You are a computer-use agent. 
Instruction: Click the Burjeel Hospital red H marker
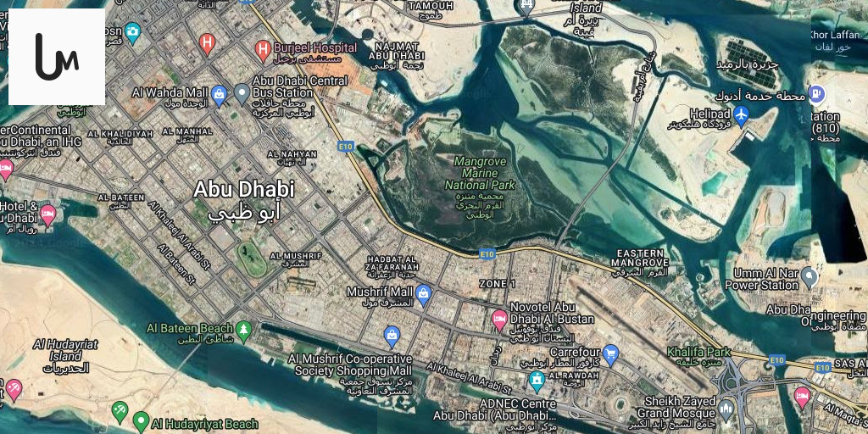(x=263, y=50)
